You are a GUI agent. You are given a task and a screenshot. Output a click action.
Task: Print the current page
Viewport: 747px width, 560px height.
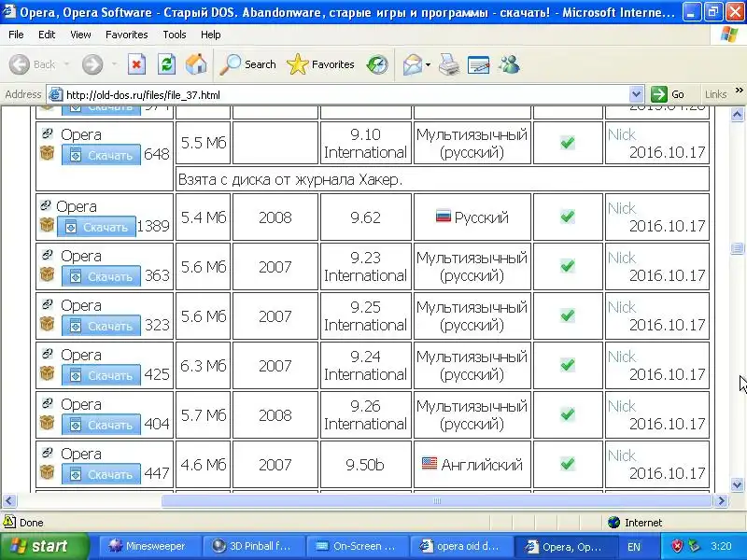tap(449, 64)
